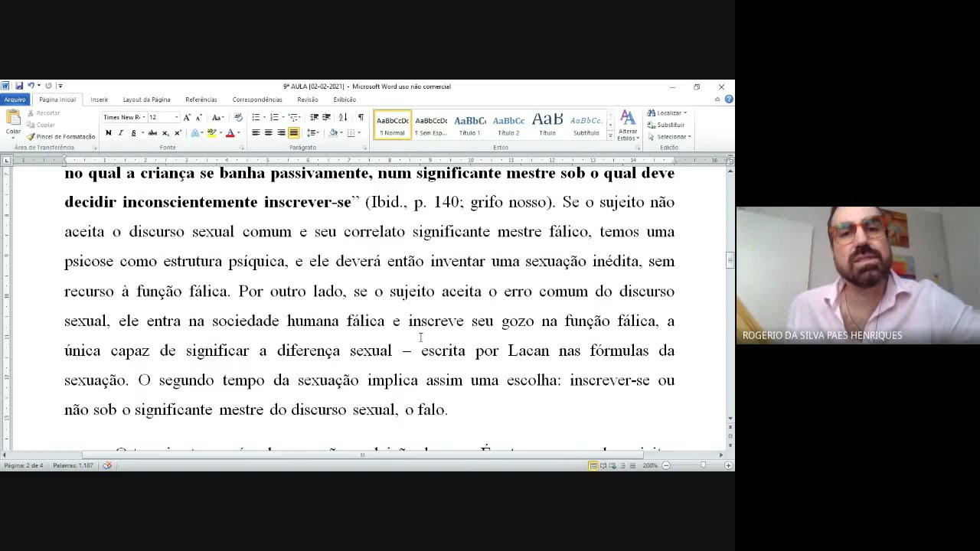Open line spacing dropdown
The image size is (980, 551).
click(x=312, y=133)
